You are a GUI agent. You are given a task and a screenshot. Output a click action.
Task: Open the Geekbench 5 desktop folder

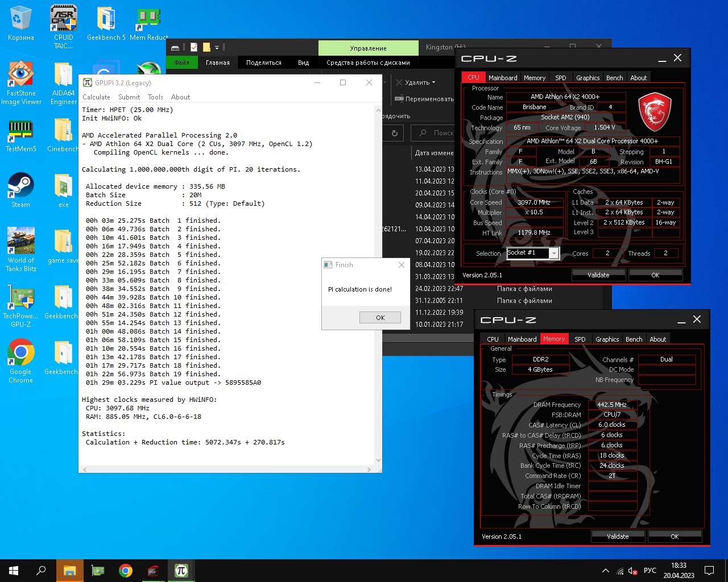pos(106,23)
